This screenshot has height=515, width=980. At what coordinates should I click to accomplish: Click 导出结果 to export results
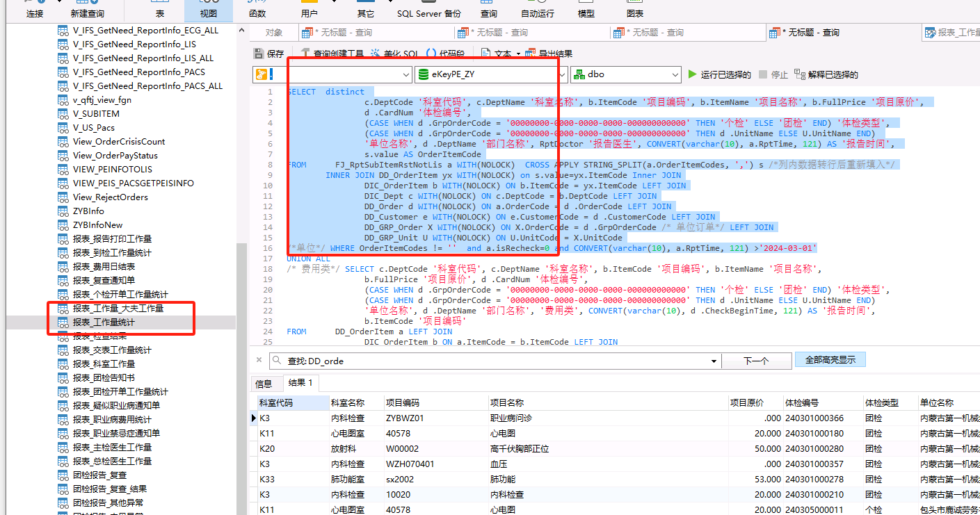(549, 54)
